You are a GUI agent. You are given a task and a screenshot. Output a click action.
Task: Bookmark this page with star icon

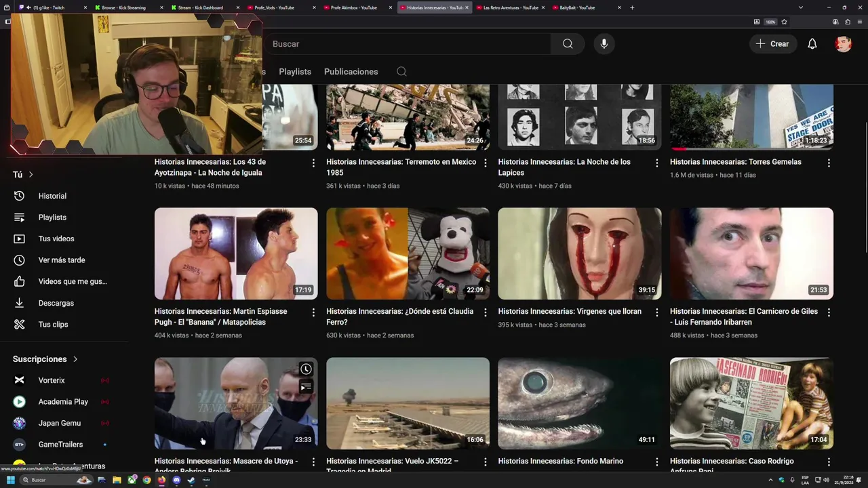click(784, 22)
